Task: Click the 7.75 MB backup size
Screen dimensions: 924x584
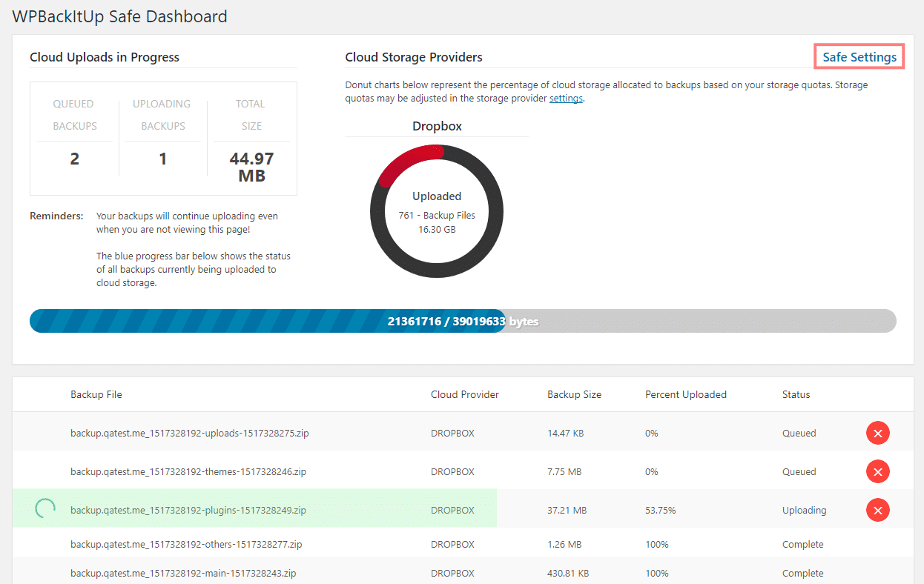Action: coord(564,471)
